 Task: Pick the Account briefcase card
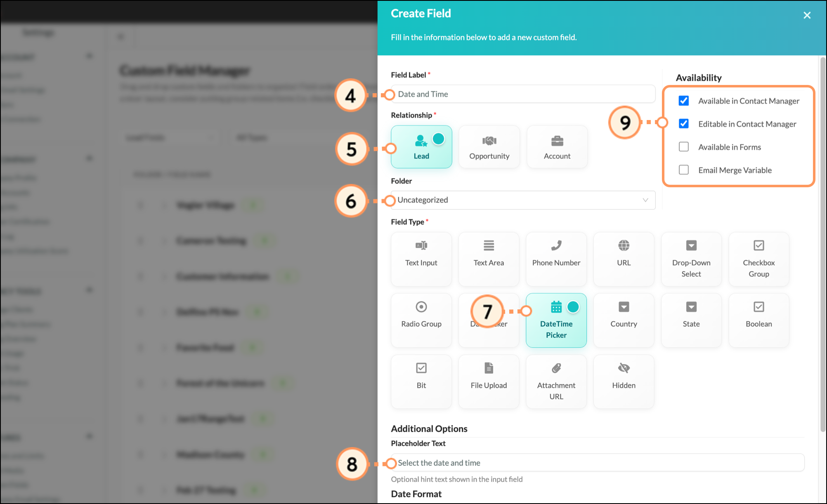pos(557,147)
